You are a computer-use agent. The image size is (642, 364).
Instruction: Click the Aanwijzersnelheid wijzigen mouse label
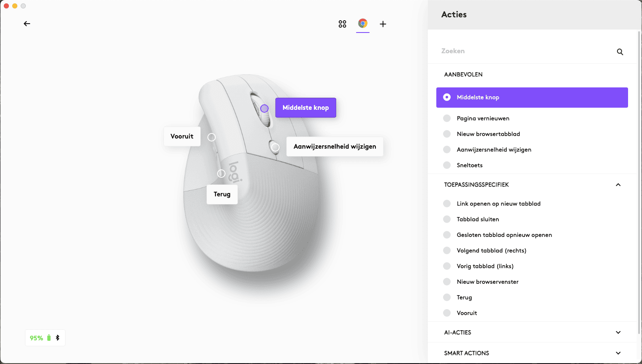tap(335, 147)
